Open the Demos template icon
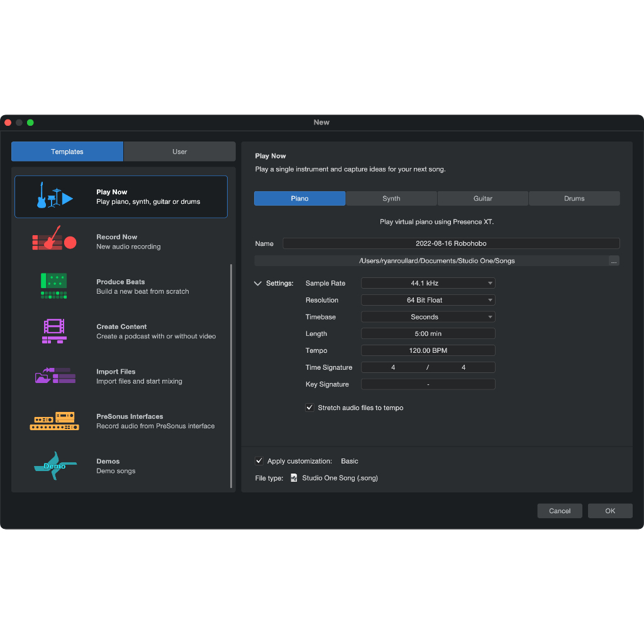The width and height of the screenshot is (644, 644). 55,466
